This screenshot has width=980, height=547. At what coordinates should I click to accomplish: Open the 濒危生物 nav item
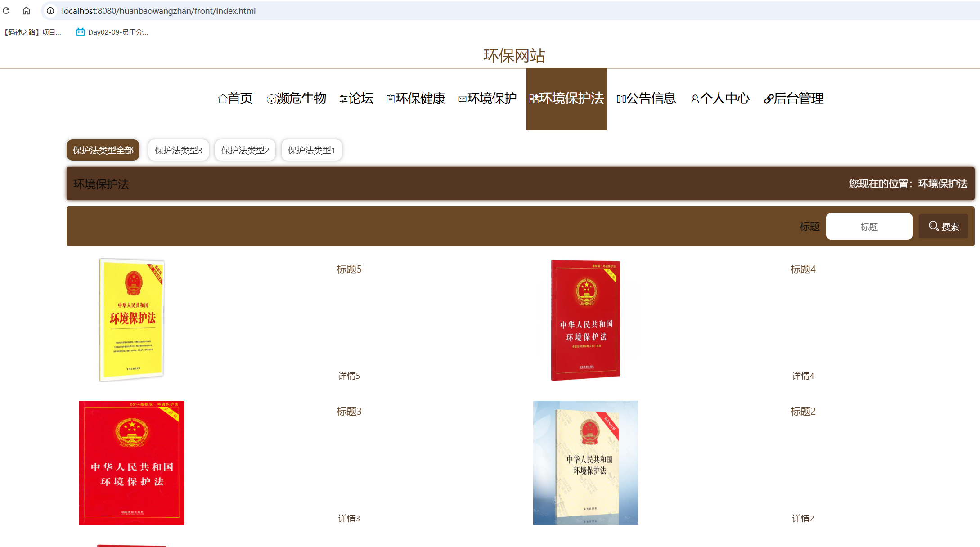point(297,99)
